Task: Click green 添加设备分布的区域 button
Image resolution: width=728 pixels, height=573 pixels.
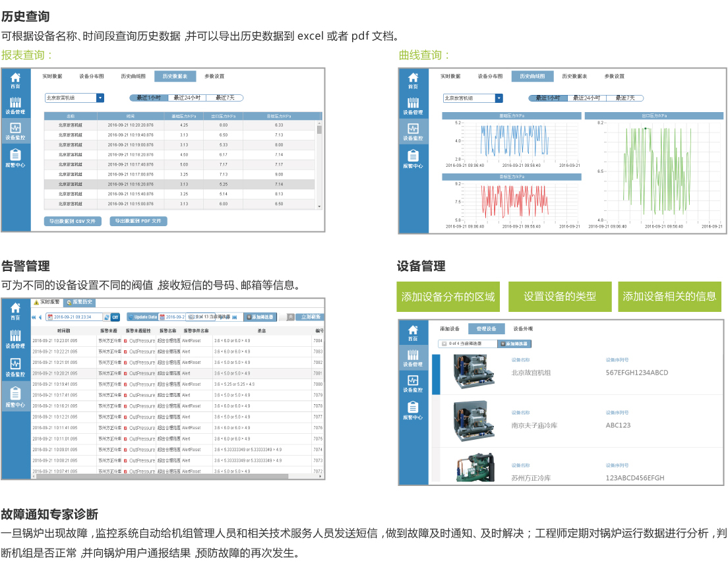Action: pyautogui.click(x=448, y=296)
